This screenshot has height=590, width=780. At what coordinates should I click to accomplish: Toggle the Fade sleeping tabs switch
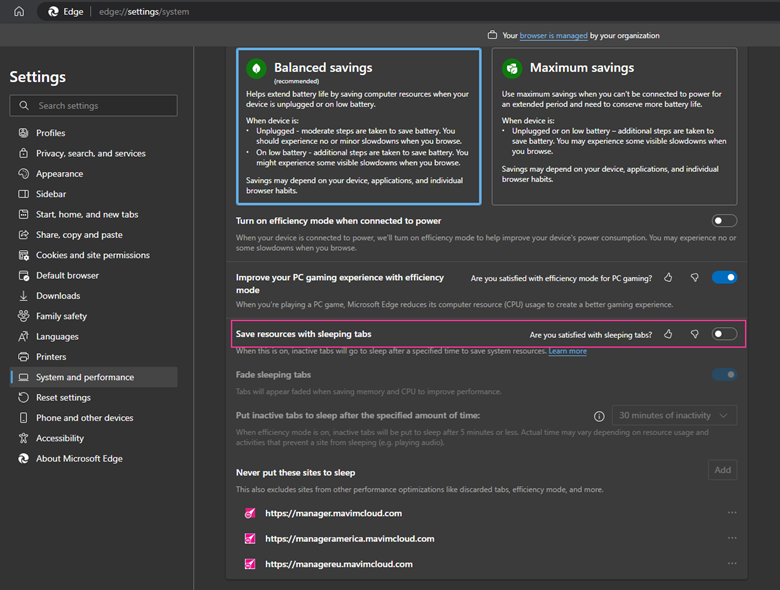(724, 374)
